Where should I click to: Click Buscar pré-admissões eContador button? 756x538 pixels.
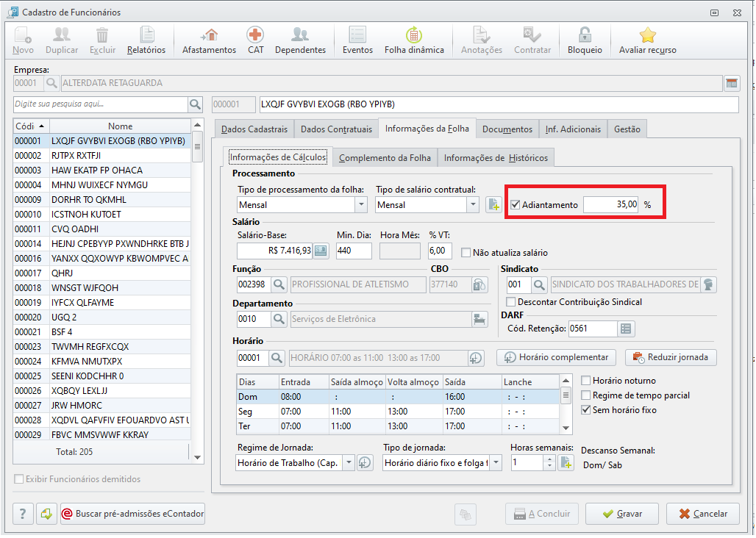pyautogui.click(x=132, y=514)
